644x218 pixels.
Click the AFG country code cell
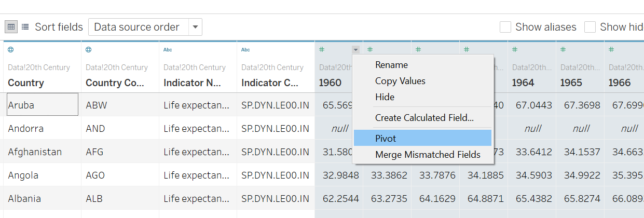pyautogui.click(x=120, y=152)
